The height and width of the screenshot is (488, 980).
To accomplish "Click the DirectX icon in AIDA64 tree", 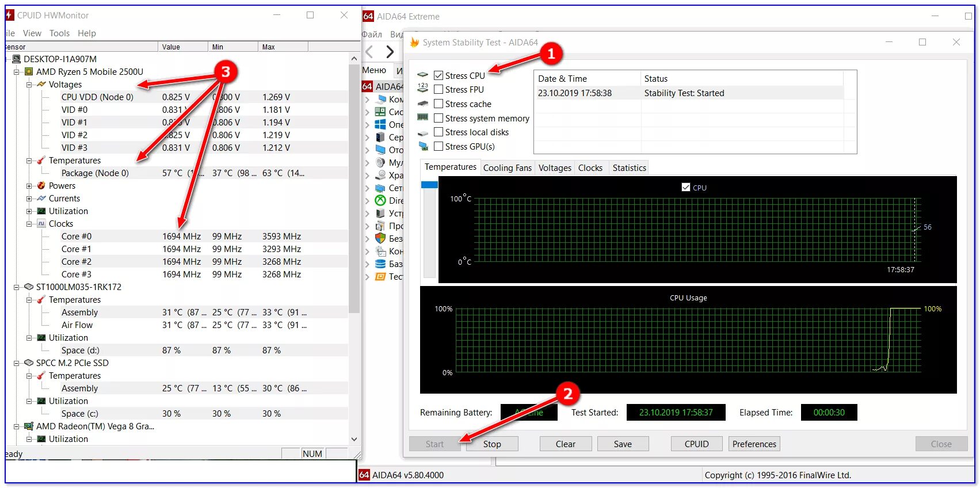I will click(x=380, y=200).
